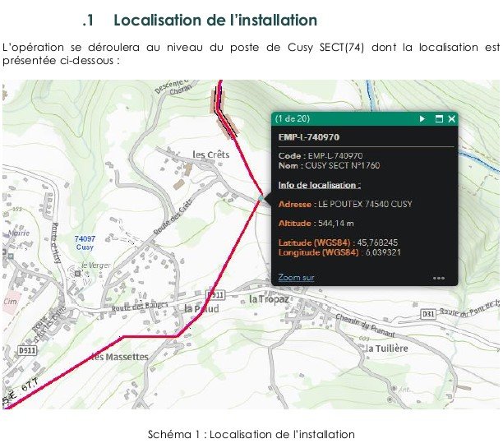Open the Zoom sur link
Screen dimensions: 503x448
click(x=296, y=277)
